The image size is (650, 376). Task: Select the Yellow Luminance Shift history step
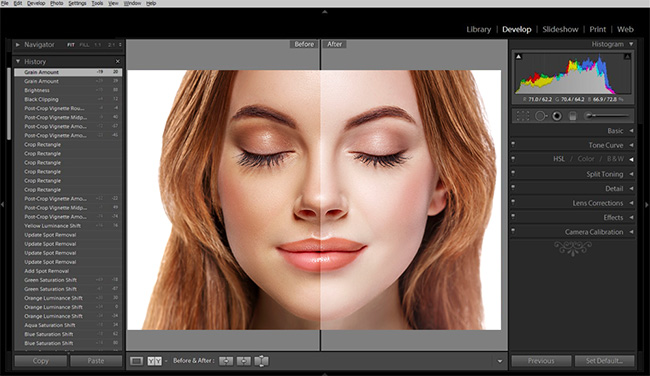click(68, 226)
